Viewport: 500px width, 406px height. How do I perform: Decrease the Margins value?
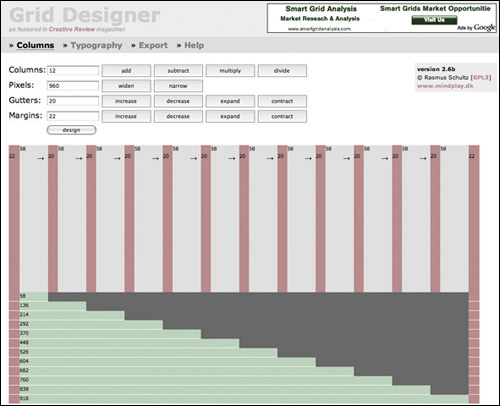[x=178, y=116]
